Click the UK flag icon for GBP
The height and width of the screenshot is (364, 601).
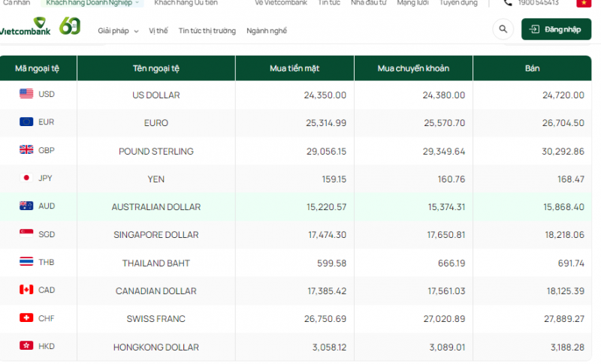point(26,149)
